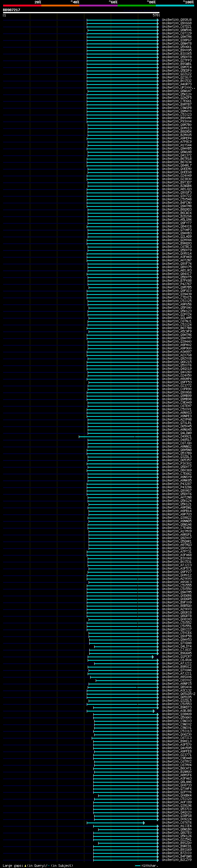Click hit label UniRef100_Q39822
Image resolution: width=197 pixels, height=868 pixels.
click(176, 518)
